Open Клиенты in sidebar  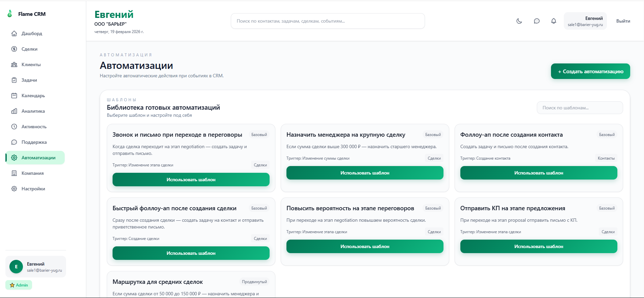[x=35, y=64]
